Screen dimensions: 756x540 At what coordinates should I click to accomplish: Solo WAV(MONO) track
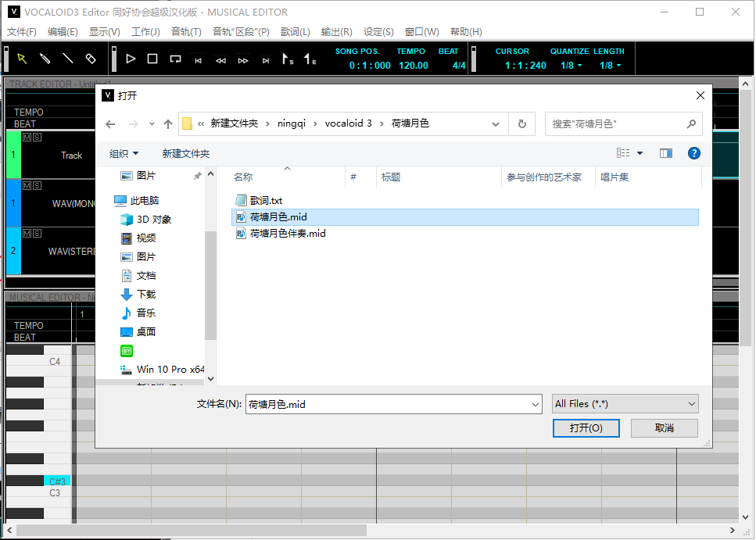[37, 186]
